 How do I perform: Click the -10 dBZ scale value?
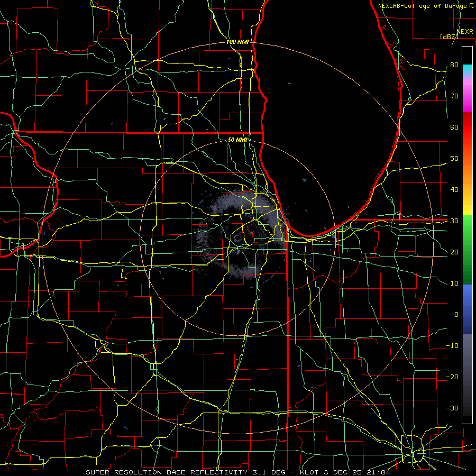[x=452, y=346]
